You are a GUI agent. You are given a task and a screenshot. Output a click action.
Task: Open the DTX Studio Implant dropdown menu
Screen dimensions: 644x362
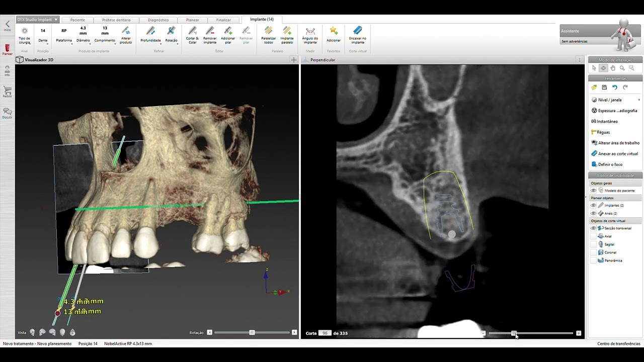(38, 20)
